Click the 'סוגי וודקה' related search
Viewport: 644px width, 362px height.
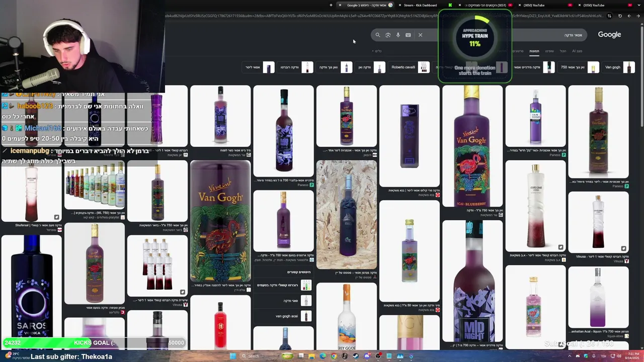point(284,301)
